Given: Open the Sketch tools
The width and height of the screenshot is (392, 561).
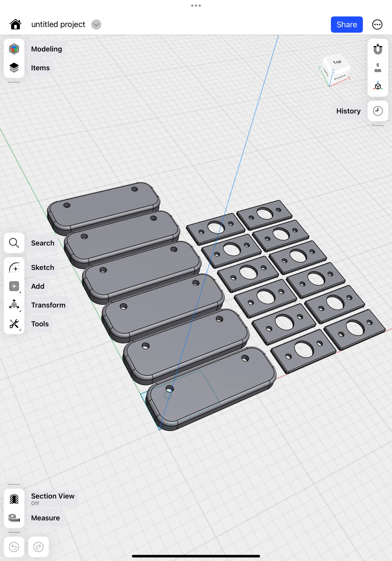Looking at the screenshot, I should tap(14, 267).
